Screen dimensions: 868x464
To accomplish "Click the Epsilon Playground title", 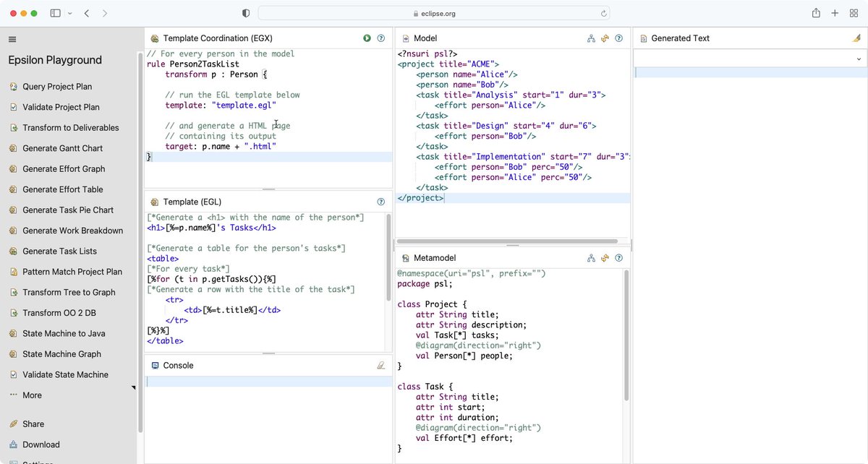I will click(55, 60).
